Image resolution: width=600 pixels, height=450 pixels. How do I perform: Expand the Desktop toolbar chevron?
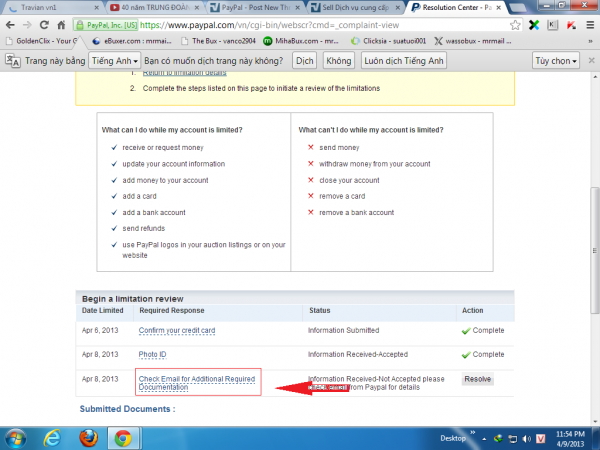tap(473, 433)
